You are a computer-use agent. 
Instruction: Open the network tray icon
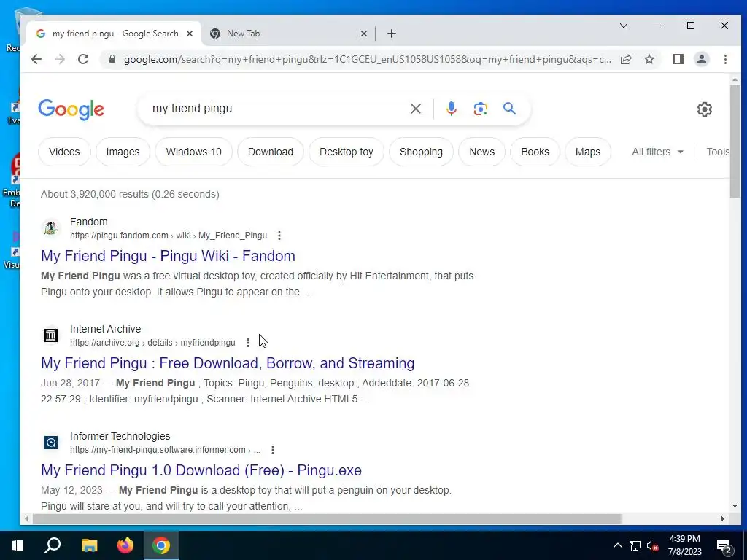[x=635, y=545]
